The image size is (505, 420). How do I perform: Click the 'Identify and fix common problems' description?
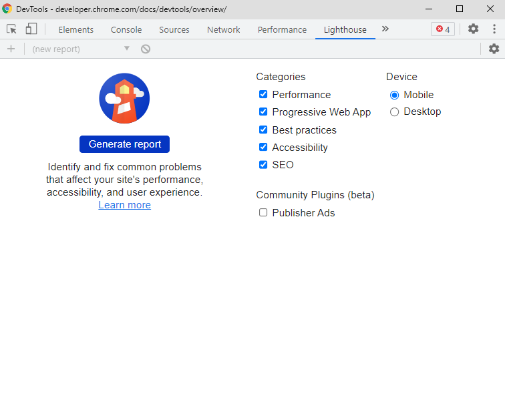[x=125, y=180]
